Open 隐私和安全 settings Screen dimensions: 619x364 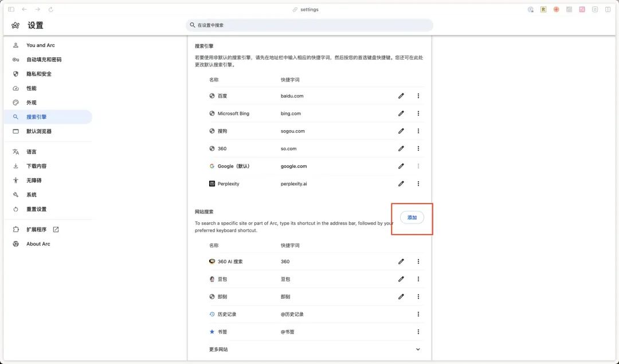pyautogui.click(x=48, y=74)
